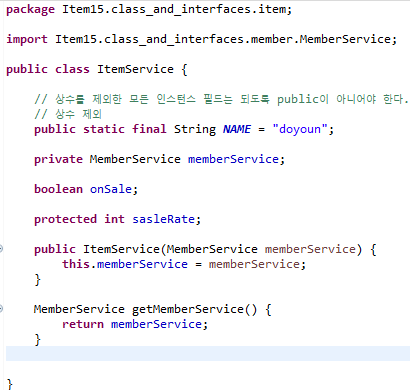This screenshot has width=410, height=390.
Task: Collapse the getMemberService method fold marker
Action: tap(1, 309)
